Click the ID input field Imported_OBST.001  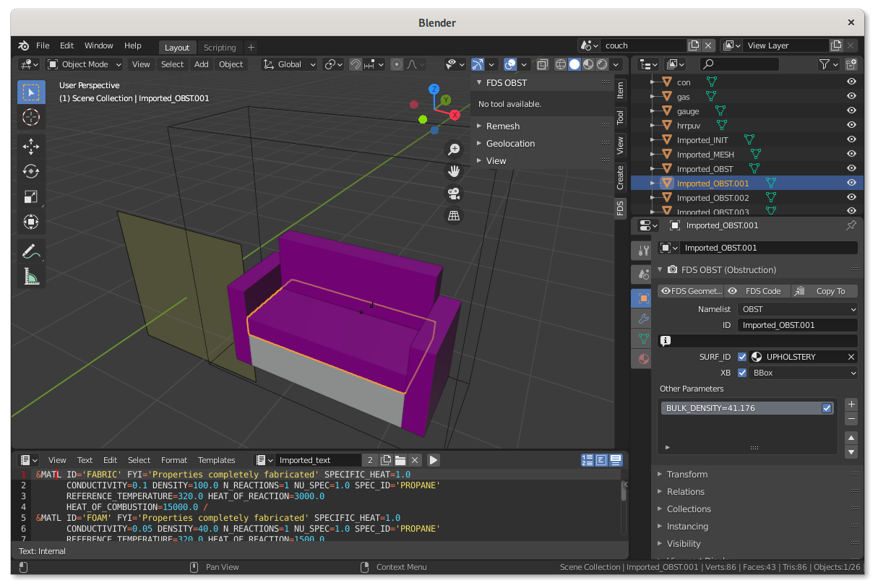tap(798, 325)
